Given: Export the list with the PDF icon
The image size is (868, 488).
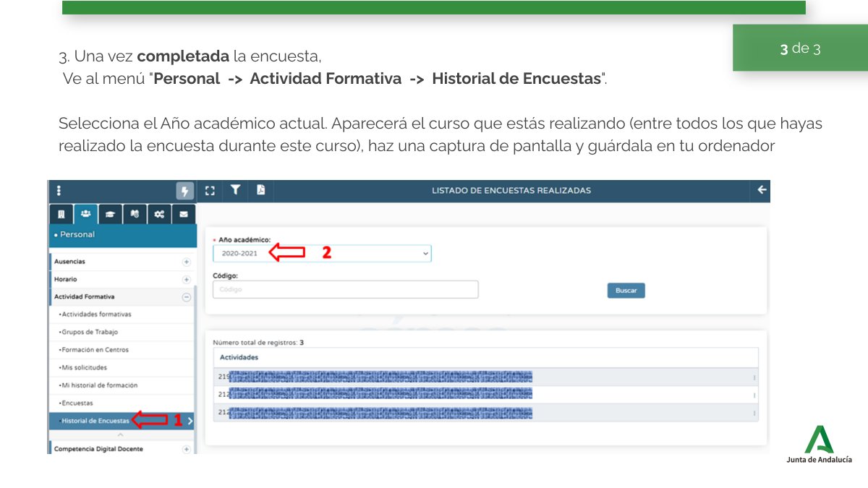Looking at the screenshot, I should click(260, 190).
